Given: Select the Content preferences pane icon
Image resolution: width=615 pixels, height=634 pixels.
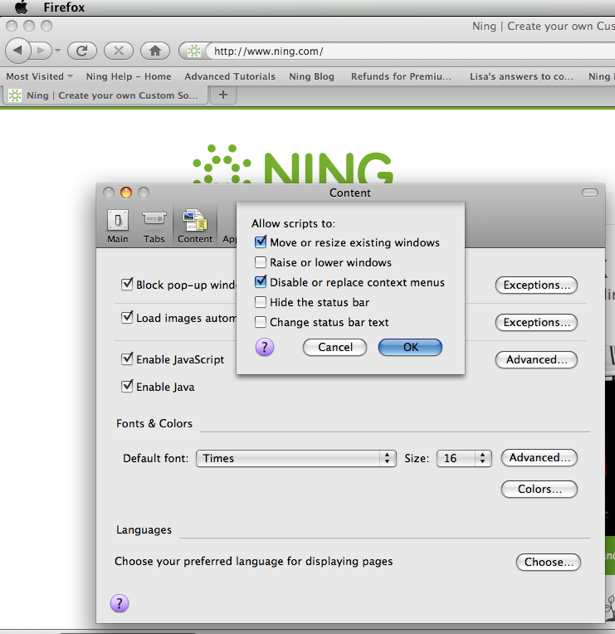Looking at the screenshot, I should (195, 226).
